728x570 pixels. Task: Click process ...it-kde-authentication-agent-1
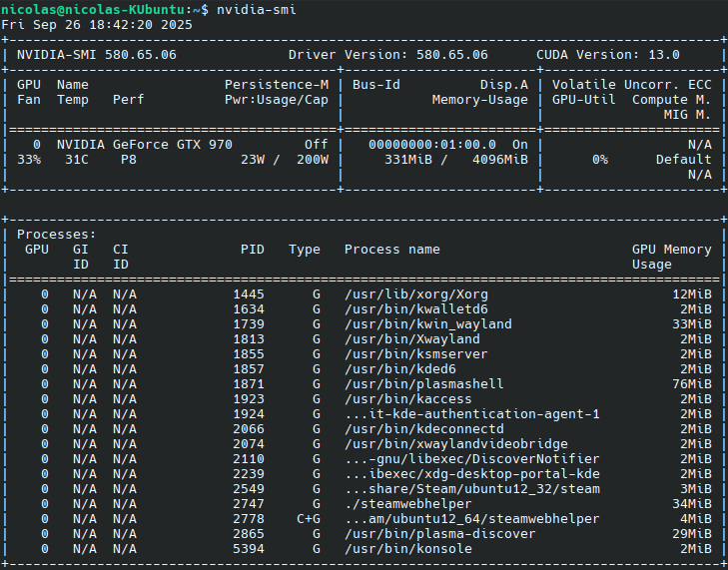(472, 414)
